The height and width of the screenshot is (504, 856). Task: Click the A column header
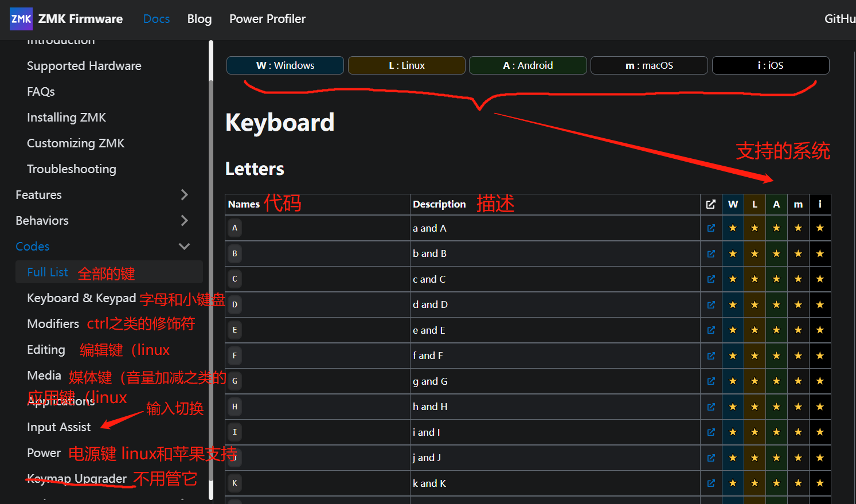(x=776, y=204)
